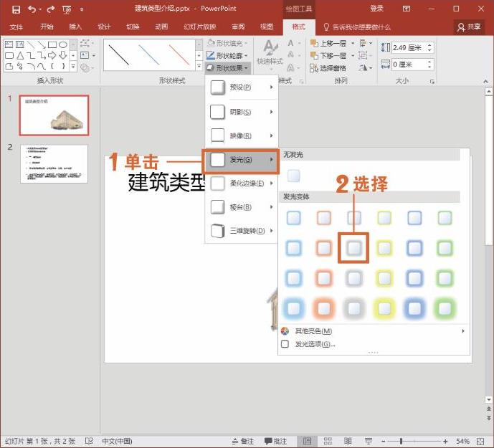Open the 形状效果 dropdown
494x448 pixels.
click(227, 67)
